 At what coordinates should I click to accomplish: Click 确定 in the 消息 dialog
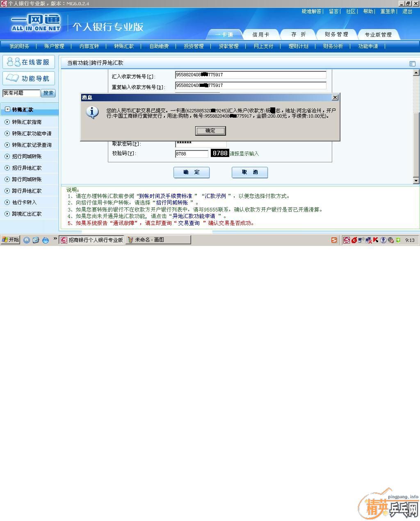[x=210, y=131]
